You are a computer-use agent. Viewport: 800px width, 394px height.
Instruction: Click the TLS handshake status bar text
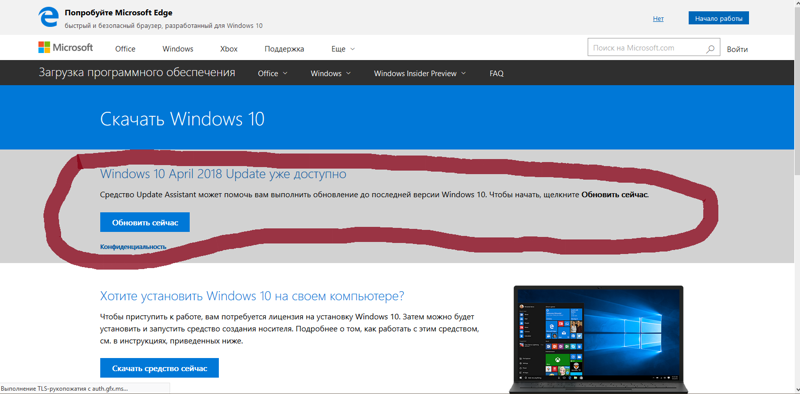point(64,388)
